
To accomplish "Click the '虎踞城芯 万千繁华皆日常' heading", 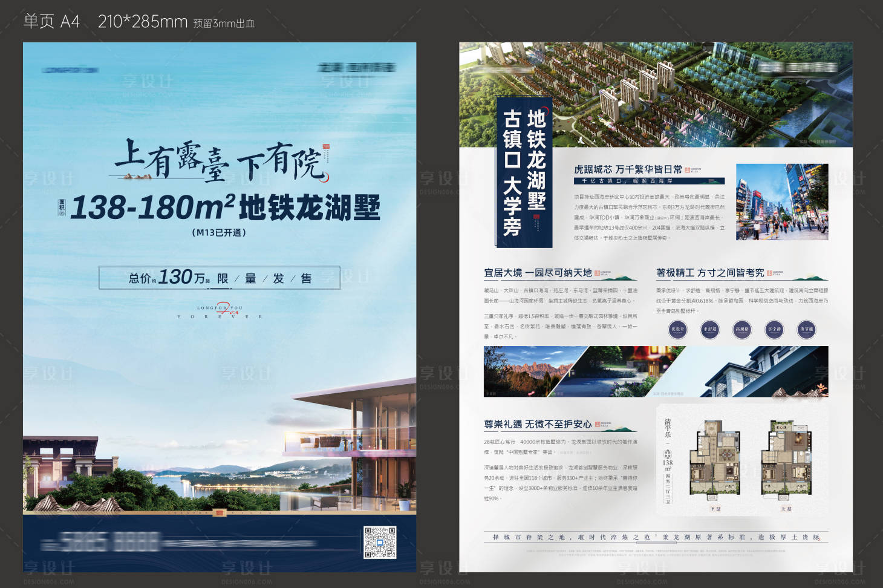I will [628, 169].
